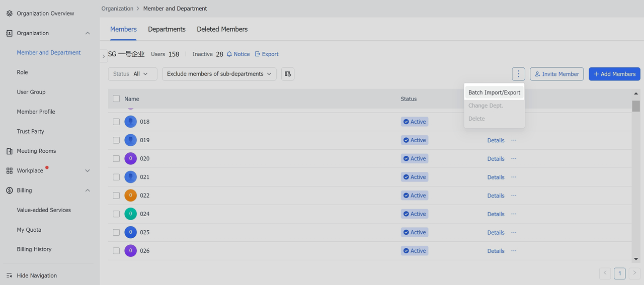Open row options for member 019
This screenshot has height=285, width=644.
click(x=514, y=140)
